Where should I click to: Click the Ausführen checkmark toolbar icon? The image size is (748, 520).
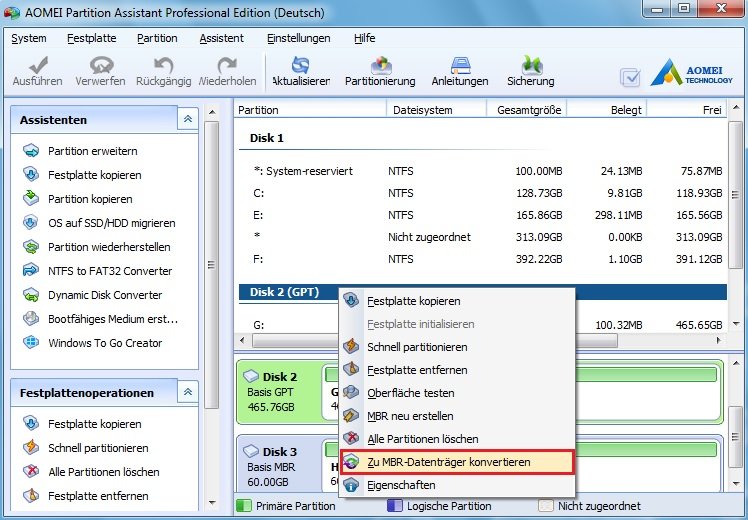pyautogui.click(x=38, y=65)
